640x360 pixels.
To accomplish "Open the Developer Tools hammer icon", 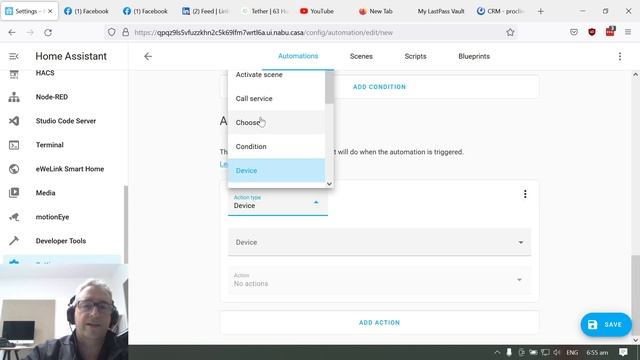I will coord(14,241).
